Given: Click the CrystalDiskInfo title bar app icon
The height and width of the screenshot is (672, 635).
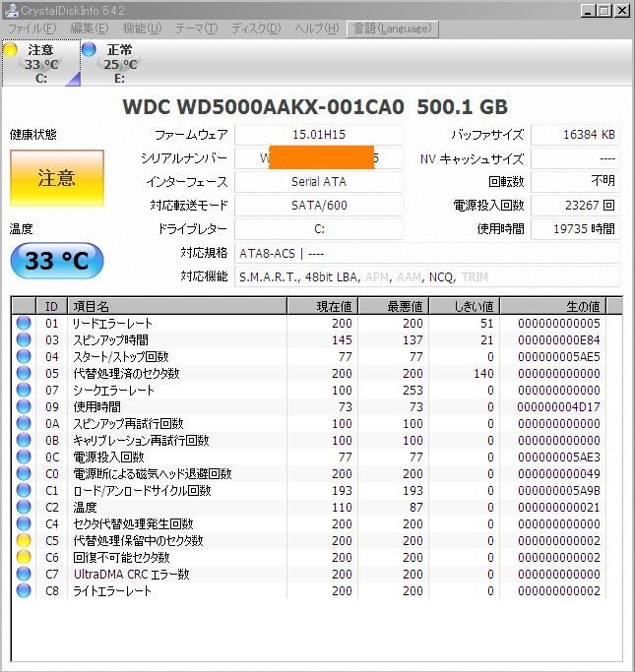Looking at the screenshot, I should pyautogui.click(x=11, y=10).
